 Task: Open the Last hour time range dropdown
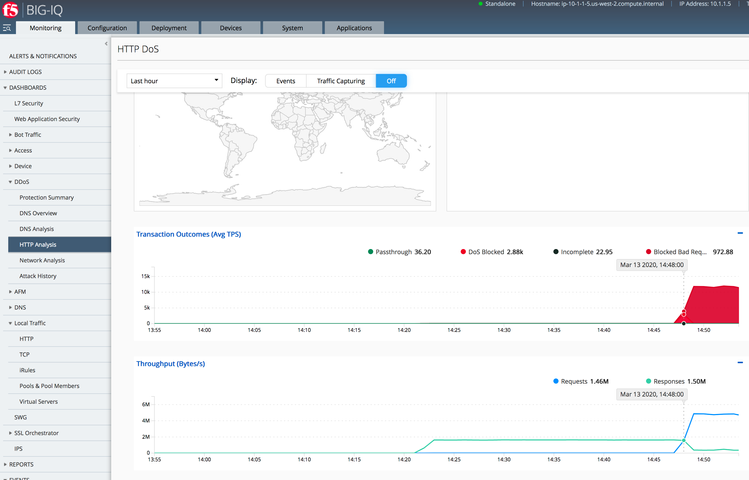pyautogui.click(x=175, y=80)
